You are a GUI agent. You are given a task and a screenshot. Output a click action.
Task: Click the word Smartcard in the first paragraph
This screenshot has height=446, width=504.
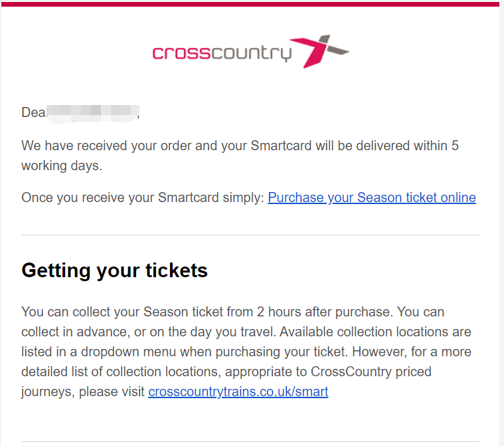[281, 146]
